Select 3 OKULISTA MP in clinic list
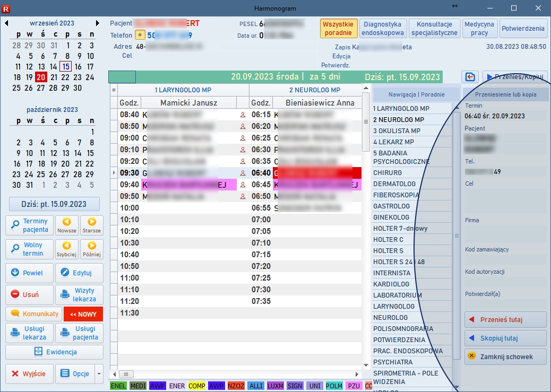 (x=397, y=130)
